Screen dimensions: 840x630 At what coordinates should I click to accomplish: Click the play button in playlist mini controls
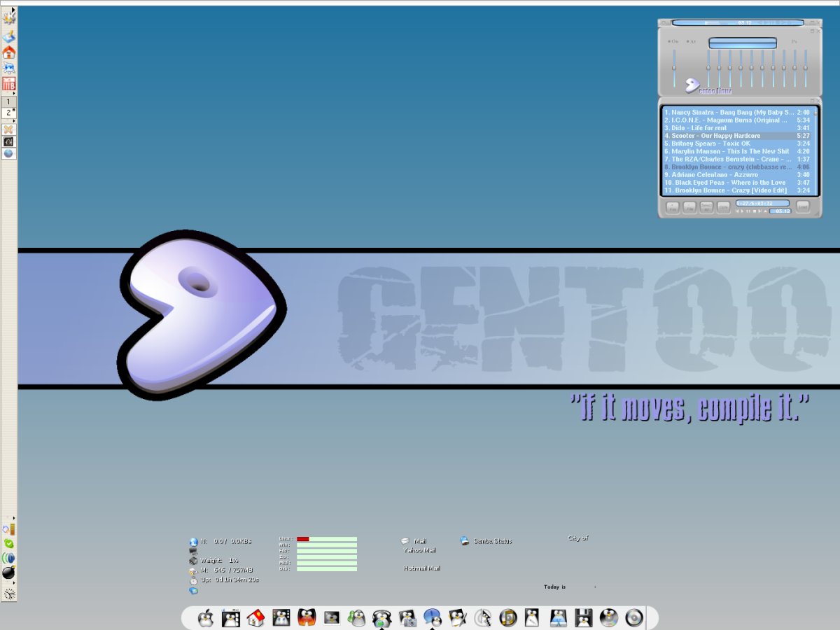pos(742,211)
